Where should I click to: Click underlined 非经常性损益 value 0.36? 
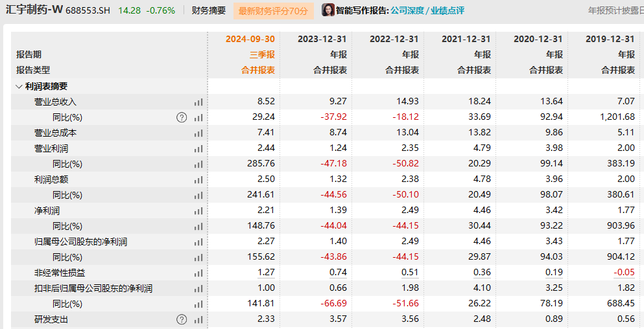[482, 273]
